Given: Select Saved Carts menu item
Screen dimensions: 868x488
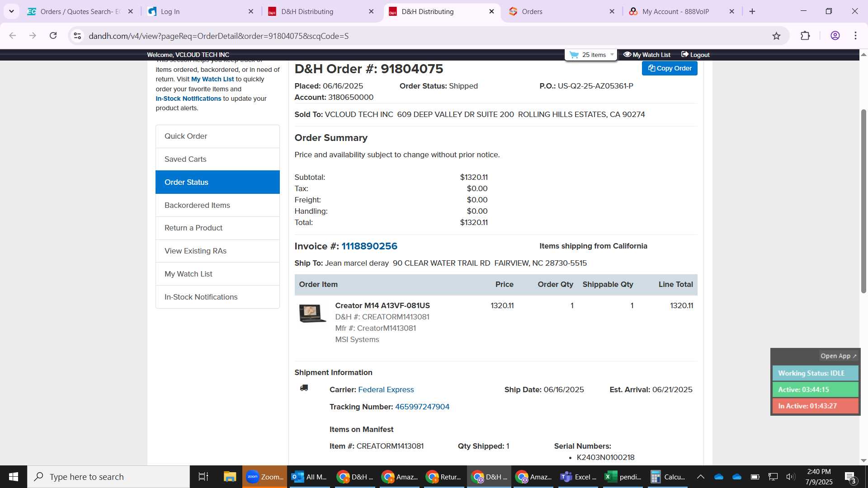Looking at the screenshot, I should (x=217, y=159).
